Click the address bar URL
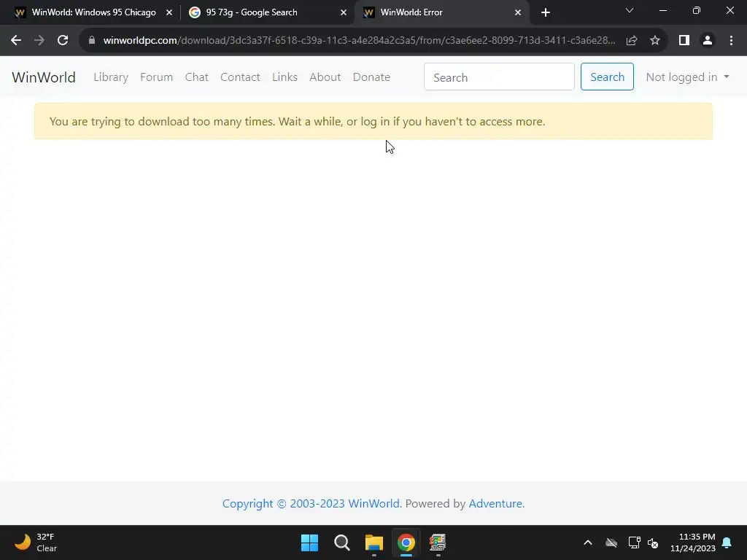This screenshot has height=560, width=747. 359,41
